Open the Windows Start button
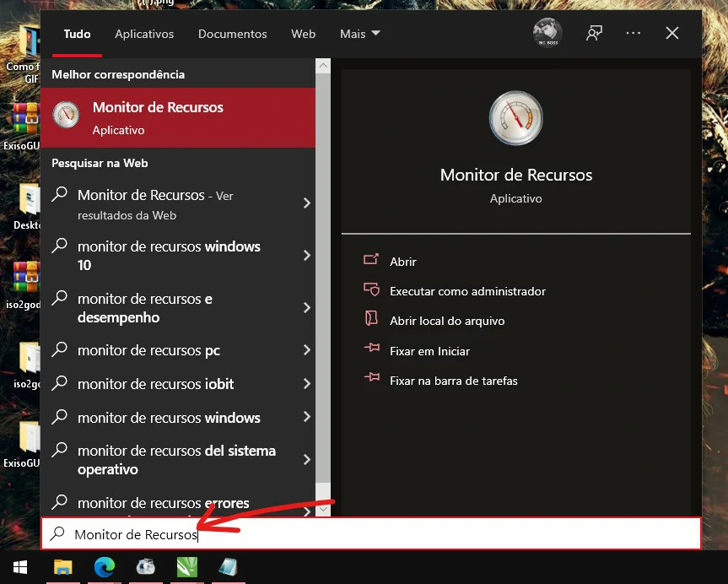 pyautogui.click(x=20, y=567)
